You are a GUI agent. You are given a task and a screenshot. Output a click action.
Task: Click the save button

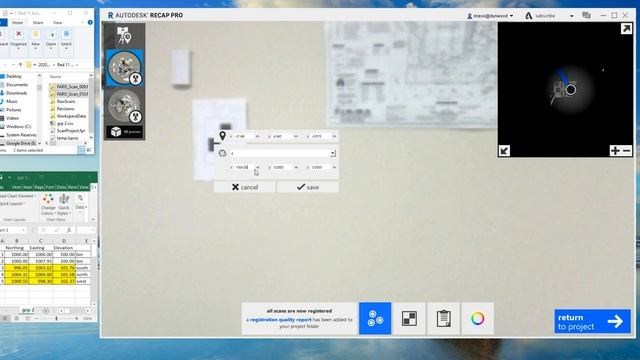coord(308,187)
